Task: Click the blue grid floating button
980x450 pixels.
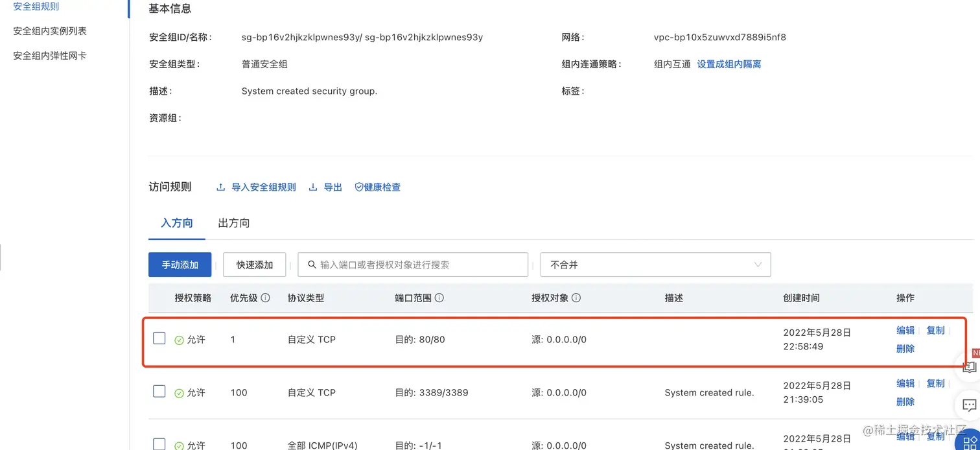Action: 969,442
